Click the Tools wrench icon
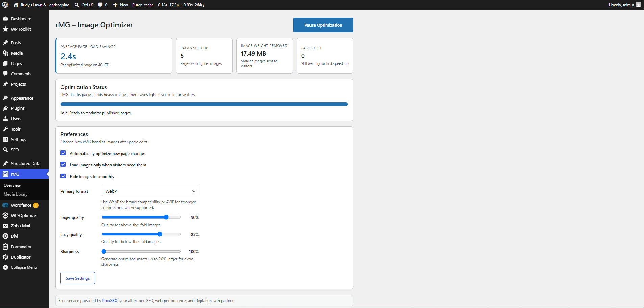Viewport: 644px width, 308px height. click(5, 129)
